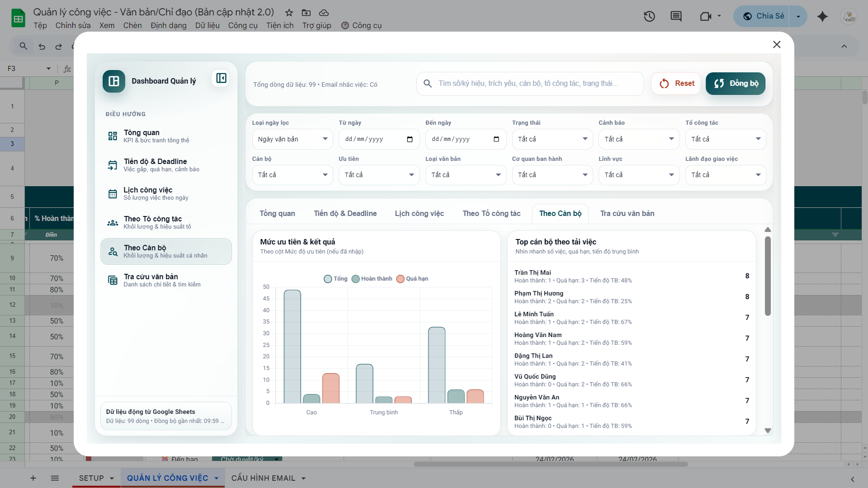Expand the Trạng thái dropdown
868x488 pixels.
click(552, 139)
